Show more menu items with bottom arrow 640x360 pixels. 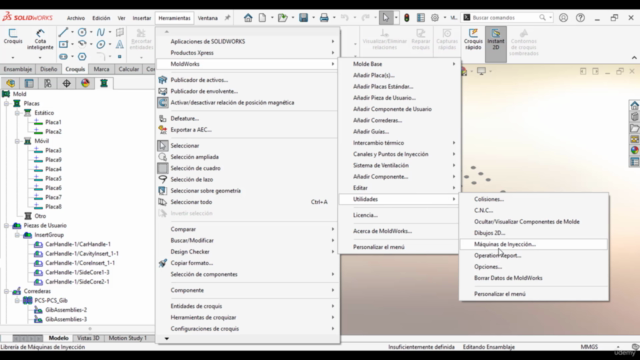pos(167,338)
